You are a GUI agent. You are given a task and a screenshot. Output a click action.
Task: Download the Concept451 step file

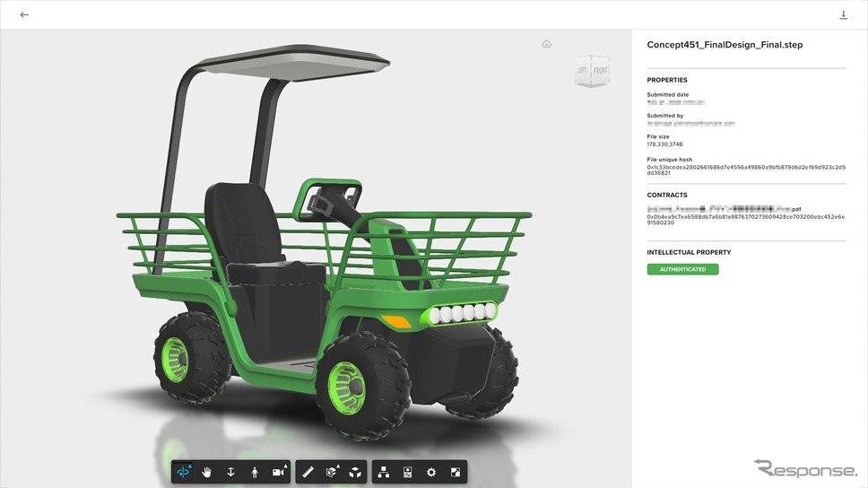tap(843, 14)
